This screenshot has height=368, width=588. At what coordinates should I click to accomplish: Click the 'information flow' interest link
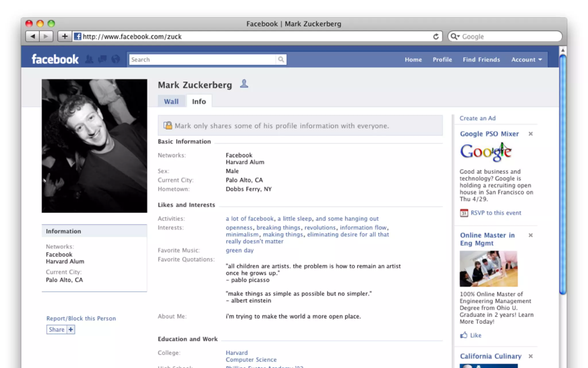tap(363, 228)
